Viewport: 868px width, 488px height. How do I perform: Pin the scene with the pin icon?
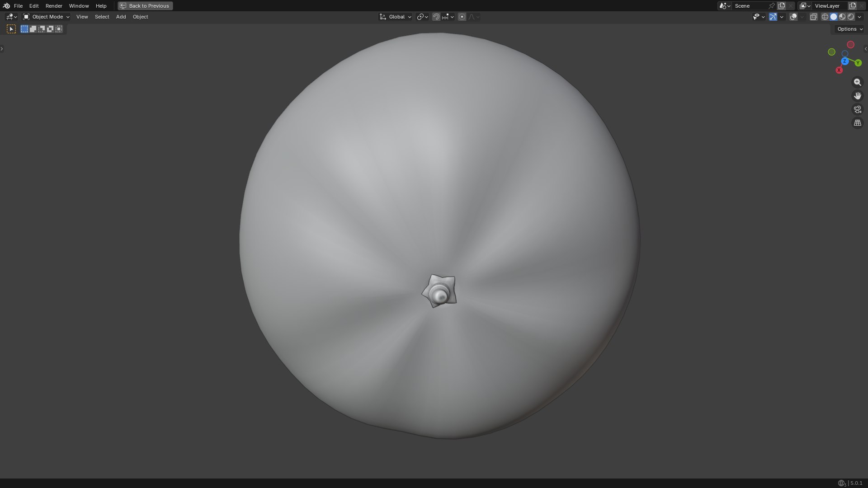point(772,6)
